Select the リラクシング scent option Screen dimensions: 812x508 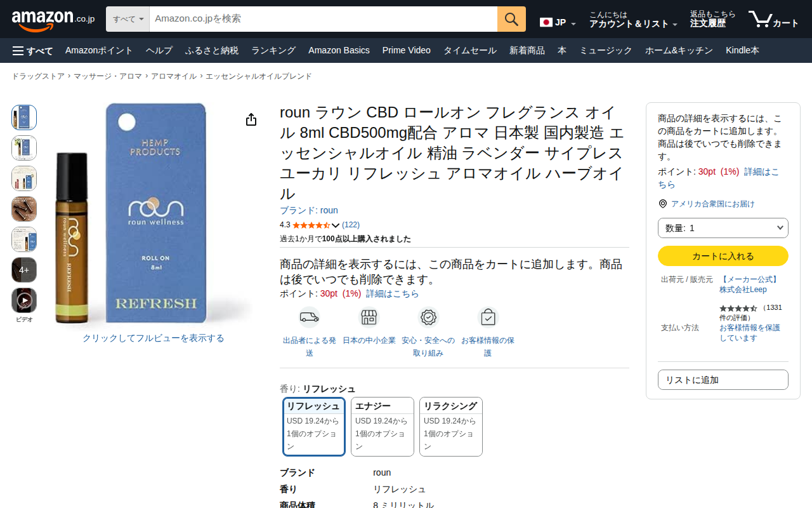(x=451, y=427)
